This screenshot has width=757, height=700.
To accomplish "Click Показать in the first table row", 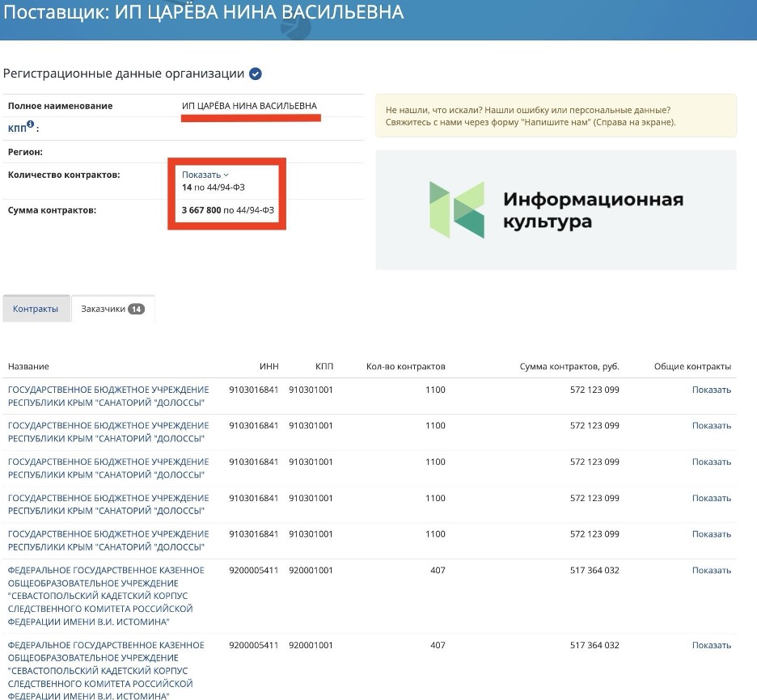I will coord(711,390).
